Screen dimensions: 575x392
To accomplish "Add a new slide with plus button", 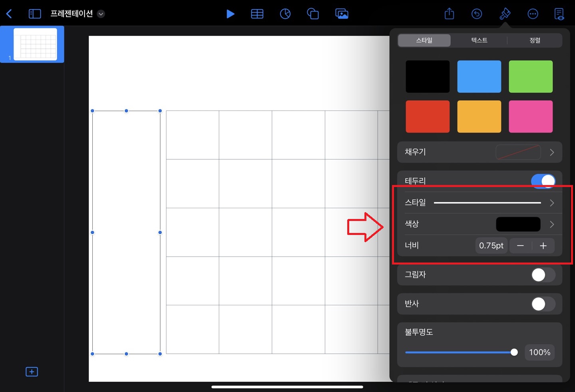I will pyautogui.click(x=32, y=372).
